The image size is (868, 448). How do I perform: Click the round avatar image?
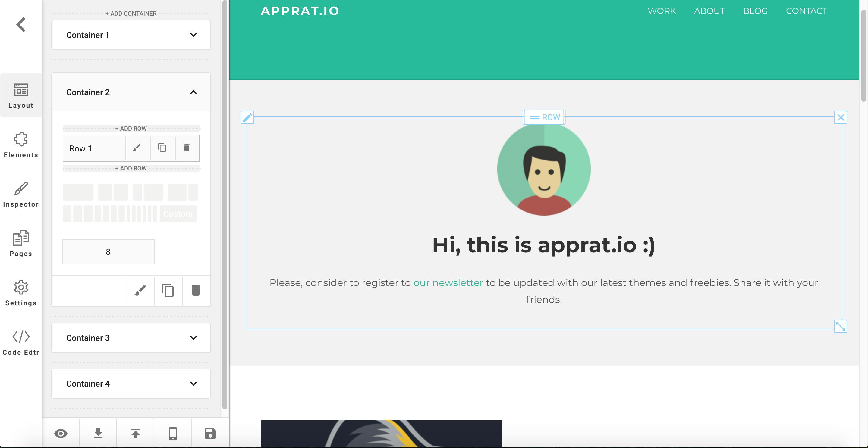[544, 169]
